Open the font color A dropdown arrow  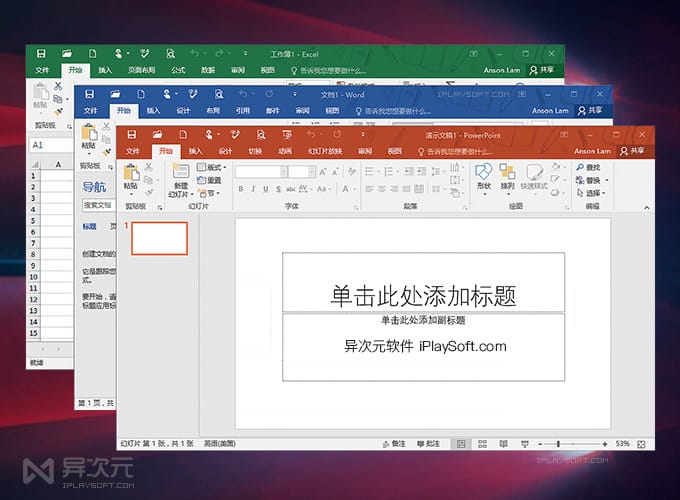click(354, 189)
